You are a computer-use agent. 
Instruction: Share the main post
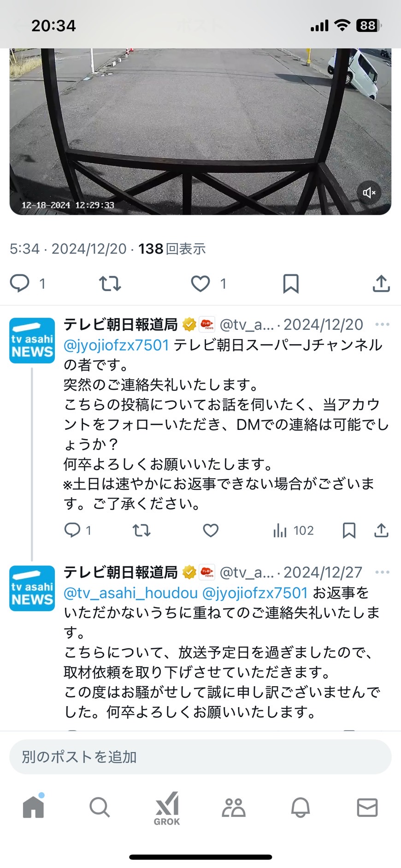381,284
